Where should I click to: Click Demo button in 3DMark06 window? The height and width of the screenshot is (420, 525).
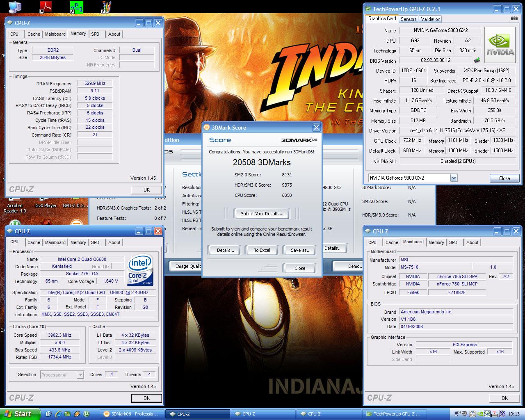click(x=348, y=266)
